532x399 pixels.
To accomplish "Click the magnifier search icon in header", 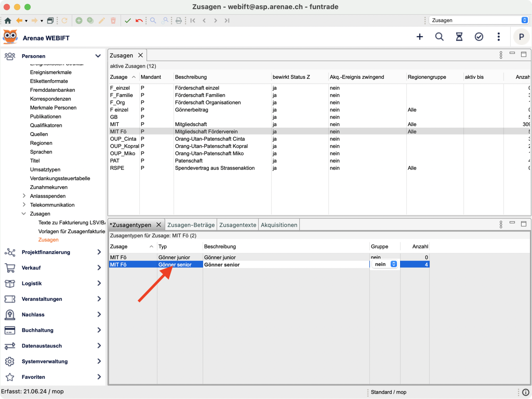I will pos(439,37).
